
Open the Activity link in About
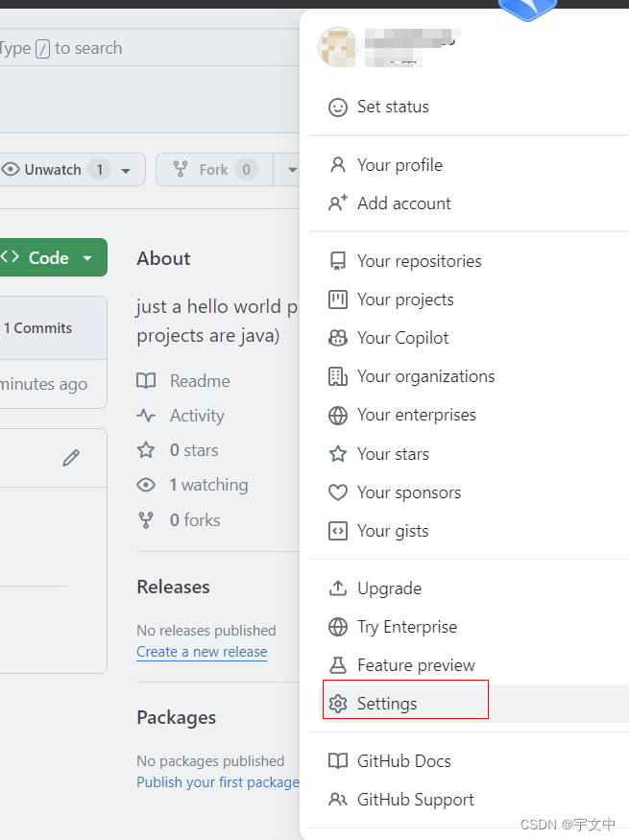pyautogui.click(x=197, y=416)
